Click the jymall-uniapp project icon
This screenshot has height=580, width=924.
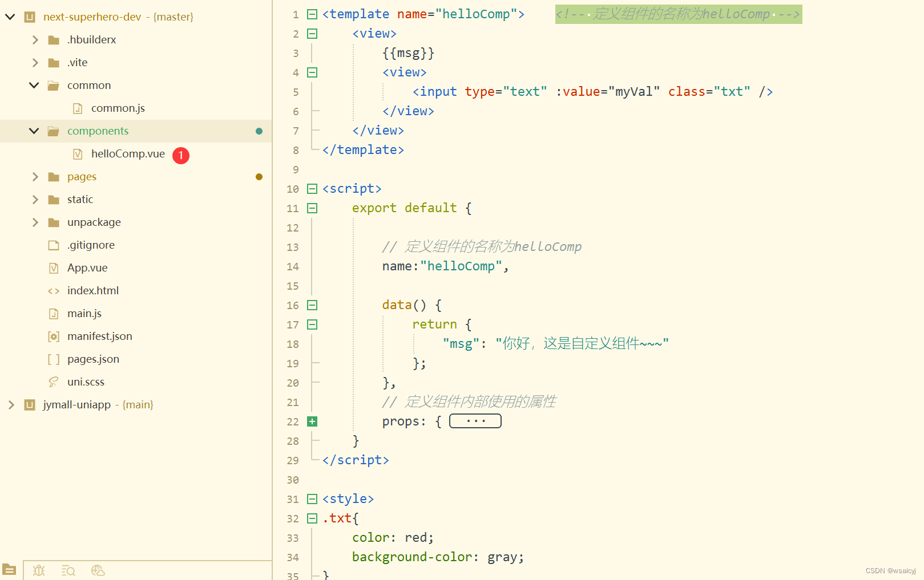pos(30,405)
